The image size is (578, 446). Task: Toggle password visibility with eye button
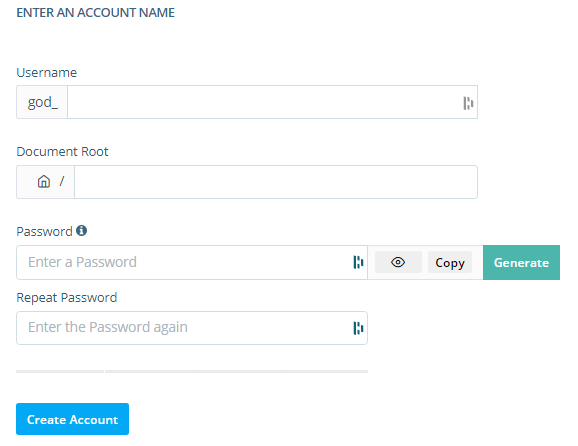398,262
